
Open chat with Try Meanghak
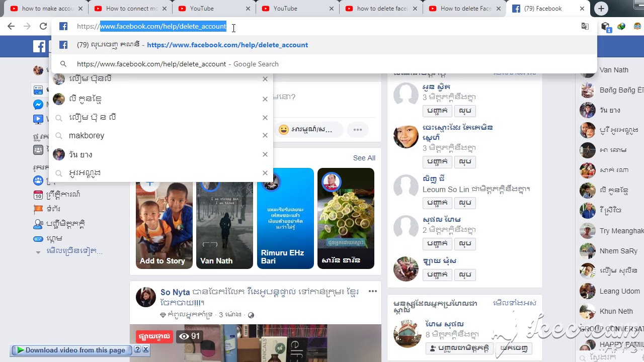tap(611, 231)
